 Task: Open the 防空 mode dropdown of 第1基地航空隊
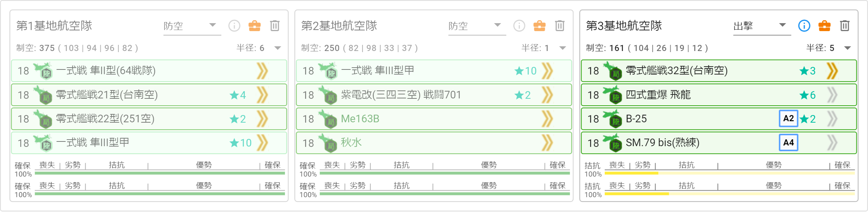pos(192,26)
